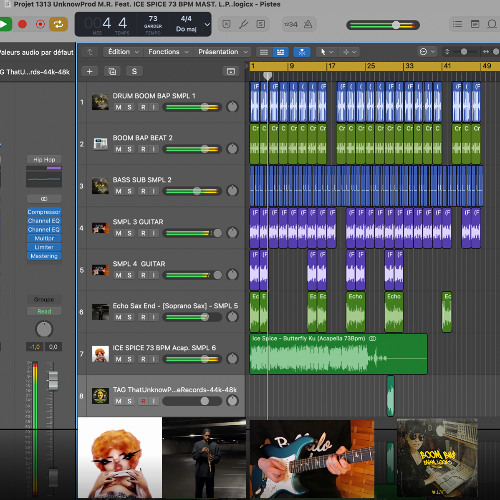Record-enable the BASS SUB SMPL 2 track

[x=143, y=191]
